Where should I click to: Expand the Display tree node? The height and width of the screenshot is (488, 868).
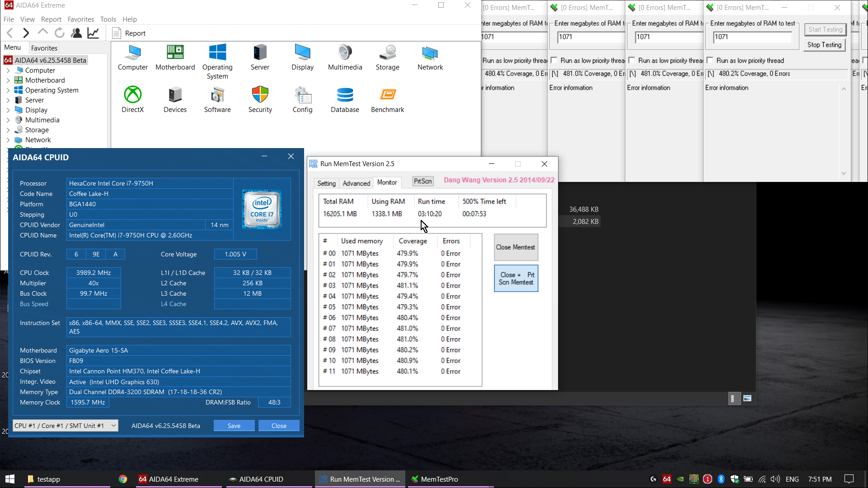8,110
